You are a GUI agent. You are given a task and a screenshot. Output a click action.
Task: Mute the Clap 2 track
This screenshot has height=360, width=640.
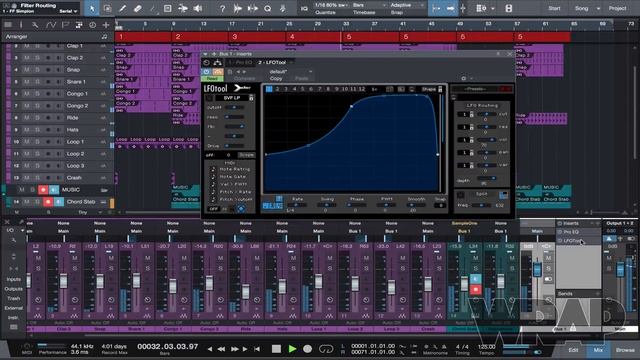pyautogui.click(x=27, y=58)
